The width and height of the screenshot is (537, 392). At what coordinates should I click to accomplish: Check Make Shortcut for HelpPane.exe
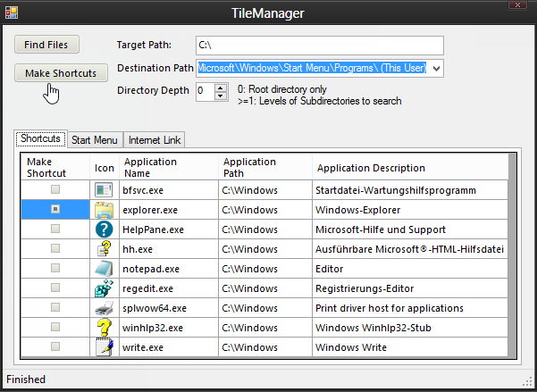55,229
